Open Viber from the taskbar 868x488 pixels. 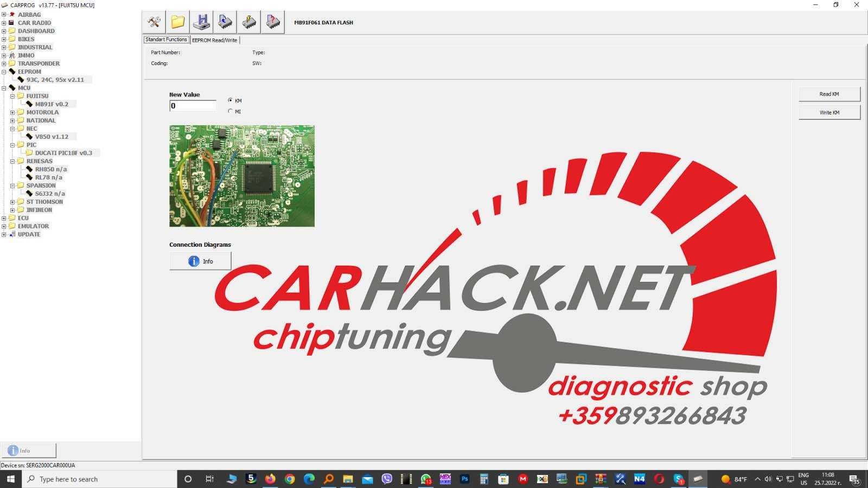[387, 479]
